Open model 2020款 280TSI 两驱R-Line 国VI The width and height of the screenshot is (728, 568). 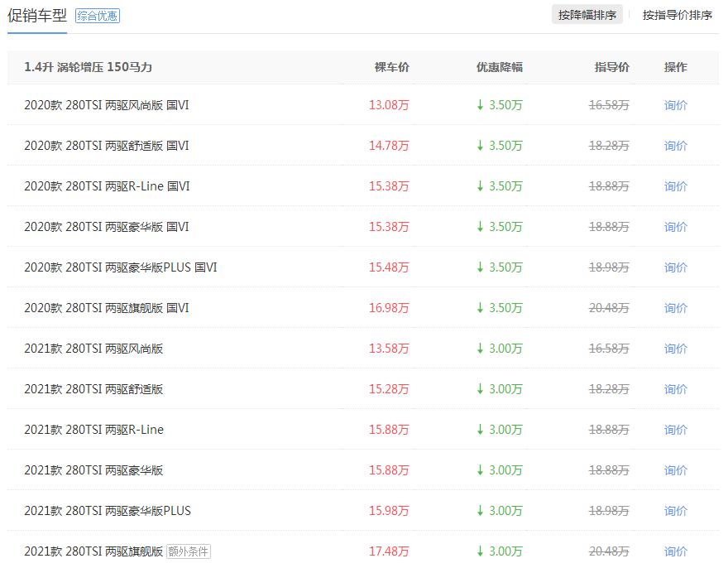coord(107,186)
